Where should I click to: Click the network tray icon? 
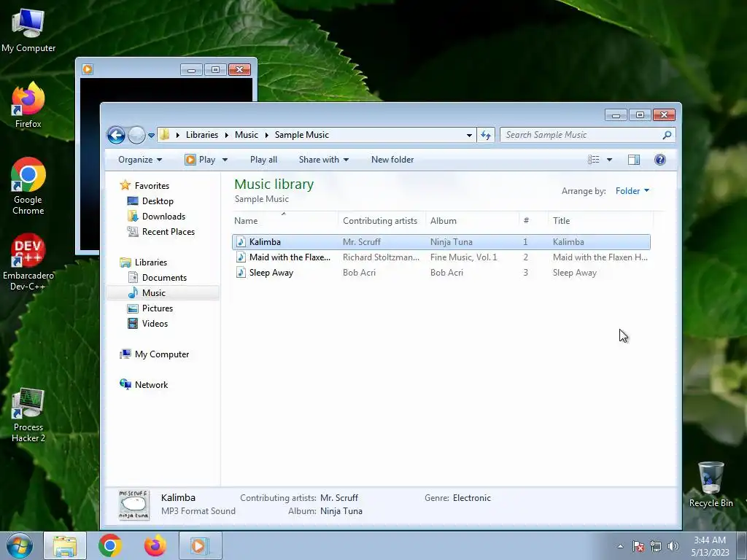point(656,546)
